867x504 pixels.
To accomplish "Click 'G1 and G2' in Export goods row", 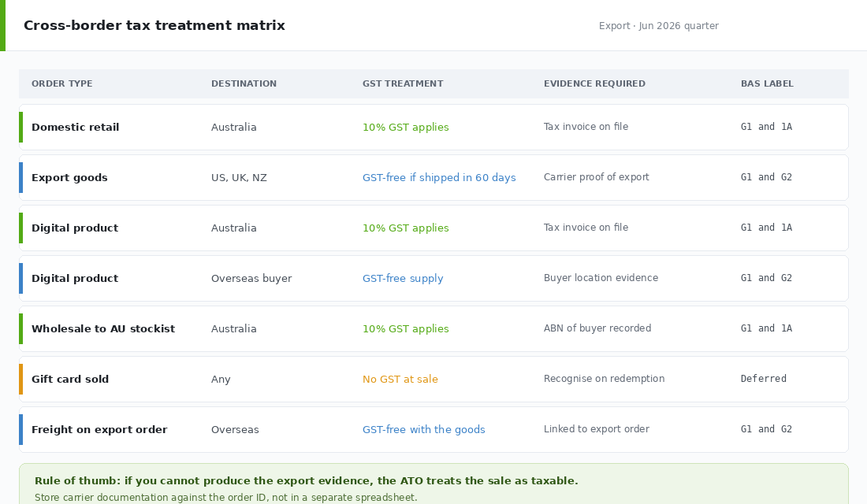I will (x=766, y=177).
